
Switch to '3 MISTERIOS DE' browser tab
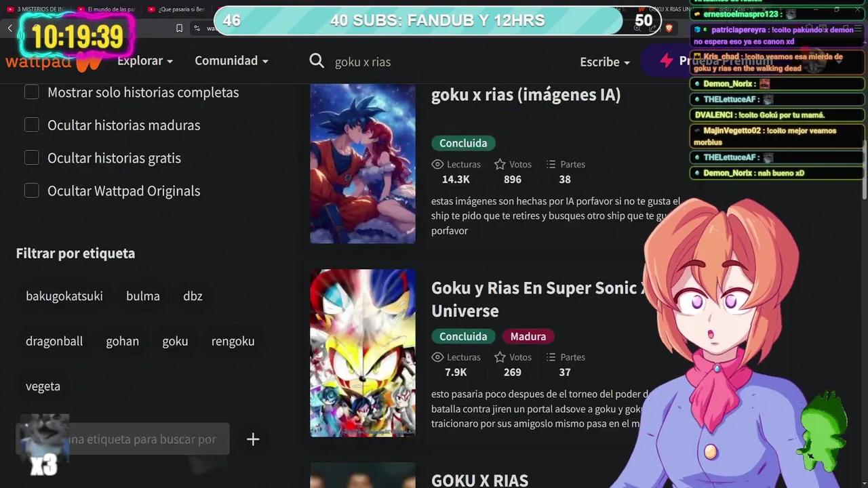coord(37,9)
